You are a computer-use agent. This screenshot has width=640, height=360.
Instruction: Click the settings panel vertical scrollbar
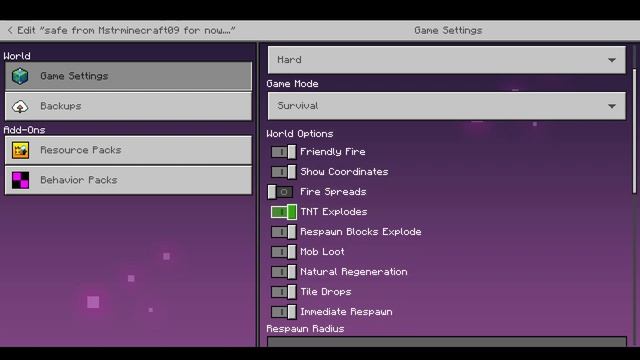pos(634,131)
